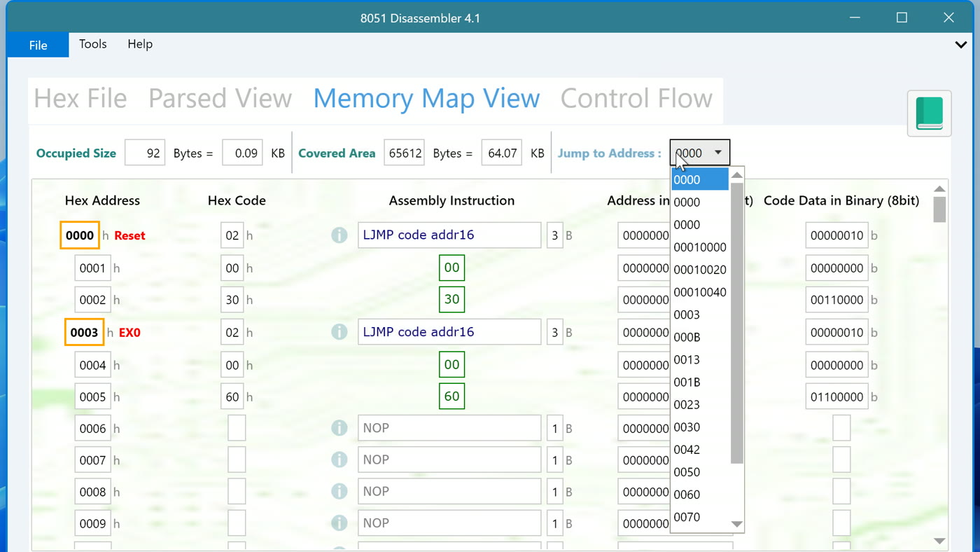The width and height of the screenshot is (980, 552).
Task: Pick address 0023 from dropdown list
Action: (700, 404)
